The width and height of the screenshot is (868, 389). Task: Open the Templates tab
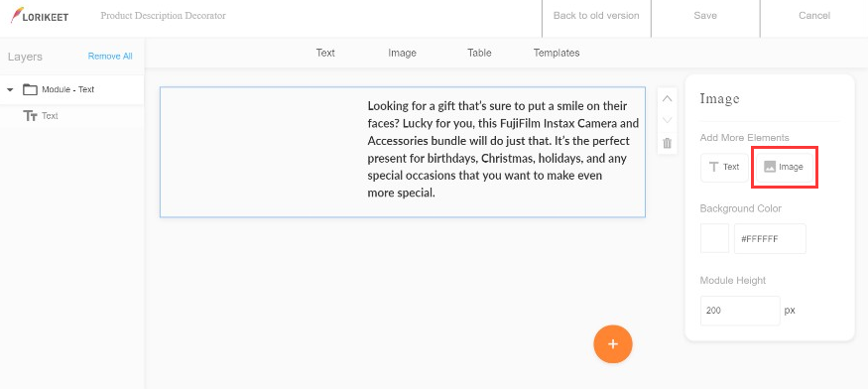pyautogui.click(x=557, y=54)
